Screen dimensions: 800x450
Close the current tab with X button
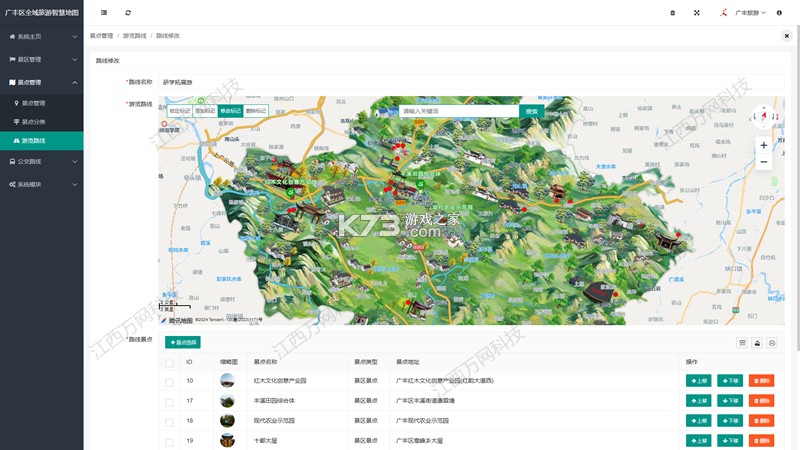(x=786, y=36)
